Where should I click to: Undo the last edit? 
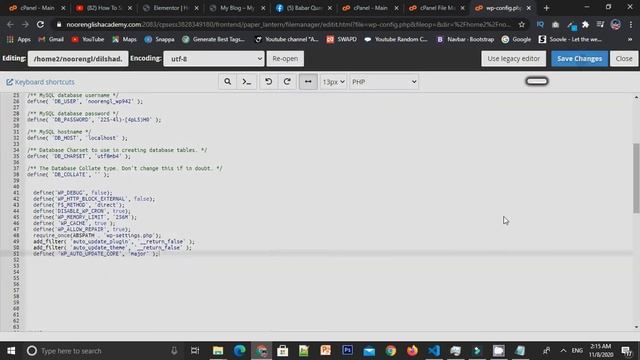click(269, 82)
